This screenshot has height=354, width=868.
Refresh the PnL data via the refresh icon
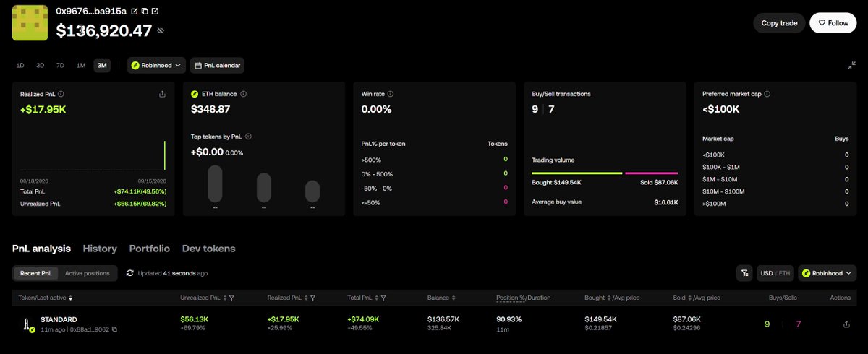[130, 273]
